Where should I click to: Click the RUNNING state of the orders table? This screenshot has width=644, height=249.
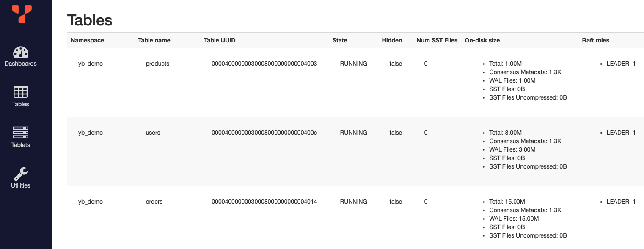(x=353, y=202)
